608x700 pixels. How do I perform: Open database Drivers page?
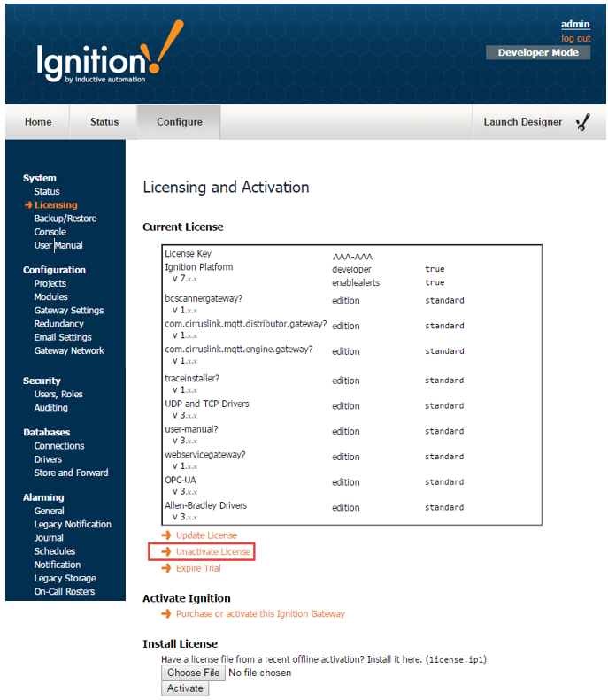48,459
